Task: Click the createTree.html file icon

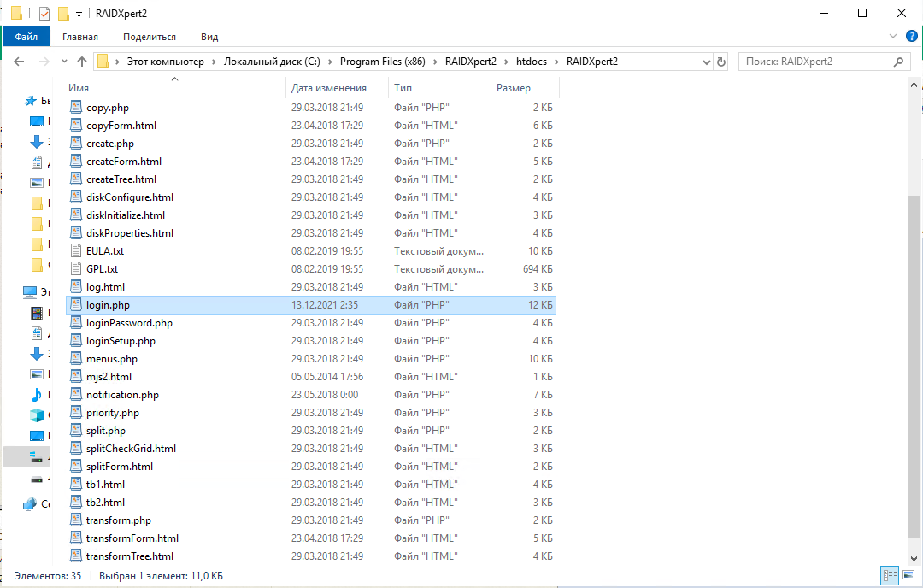Action: [76, 179]
